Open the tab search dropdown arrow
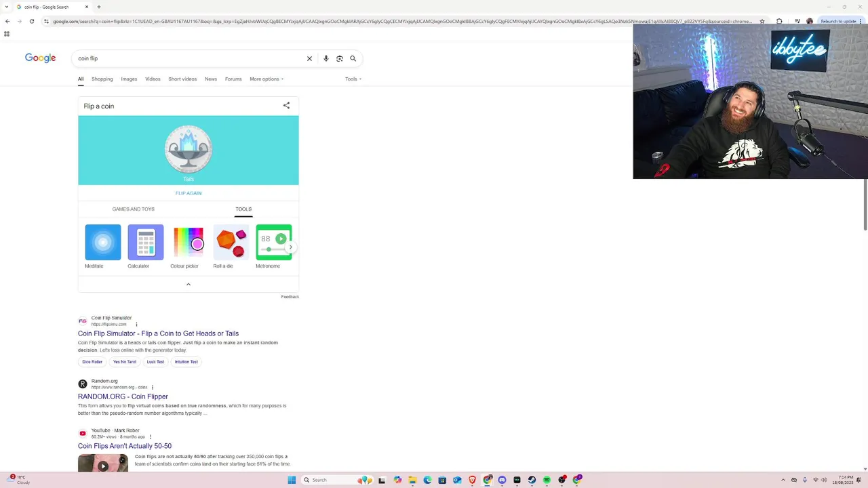The height and width of the screenshot is (488, 868). coord(6,7)
